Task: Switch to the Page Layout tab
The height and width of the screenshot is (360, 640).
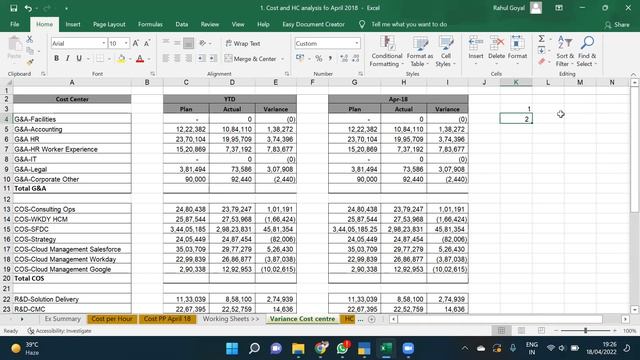Action: (109, 24)
